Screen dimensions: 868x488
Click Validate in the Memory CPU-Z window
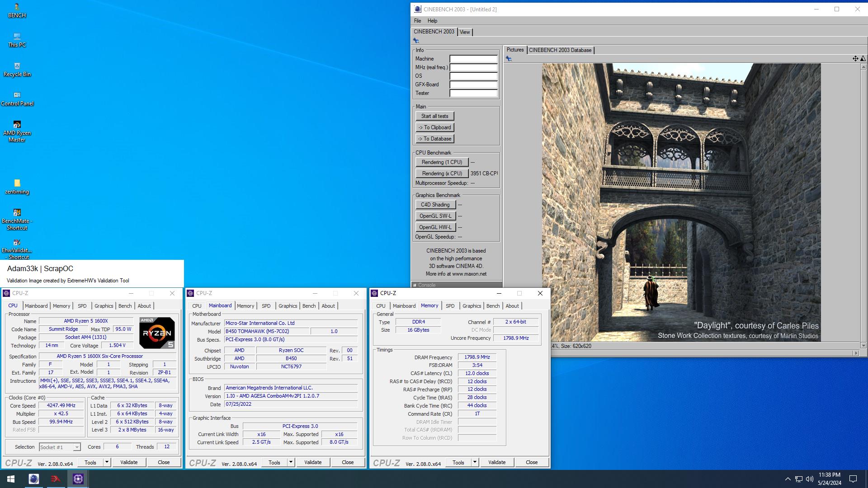[497, 462]
